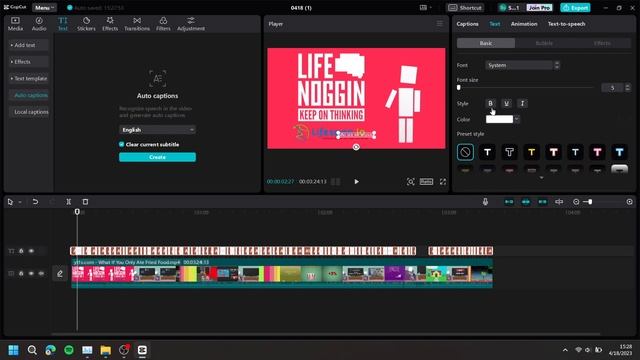Select the blue T preset style

point(619,152)
